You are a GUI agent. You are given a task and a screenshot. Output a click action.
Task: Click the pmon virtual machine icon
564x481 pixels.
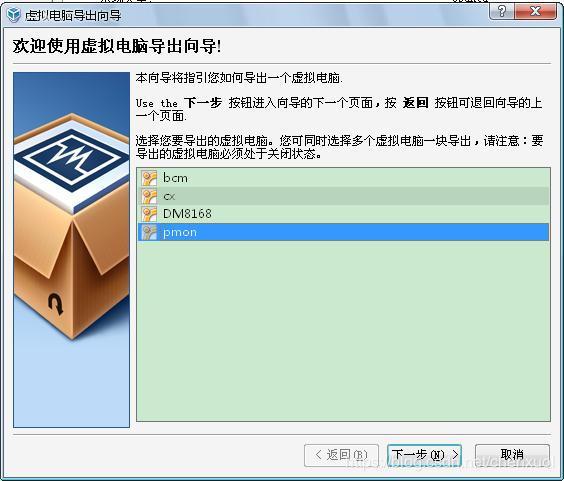pyautogui.click(x=149, y=232)
